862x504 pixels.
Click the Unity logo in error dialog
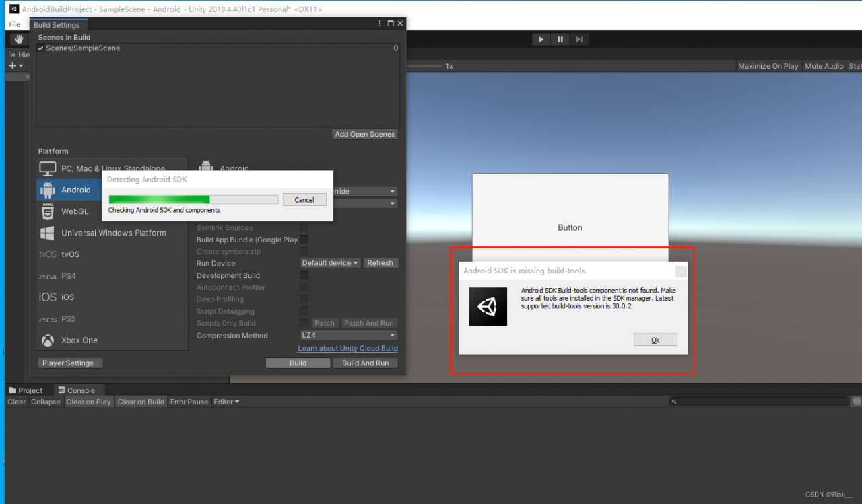(x=488, y=306)
